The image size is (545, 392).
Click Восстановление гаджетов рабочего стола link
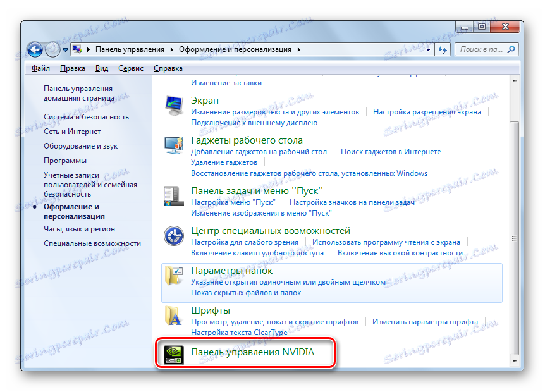click(309, 173)
